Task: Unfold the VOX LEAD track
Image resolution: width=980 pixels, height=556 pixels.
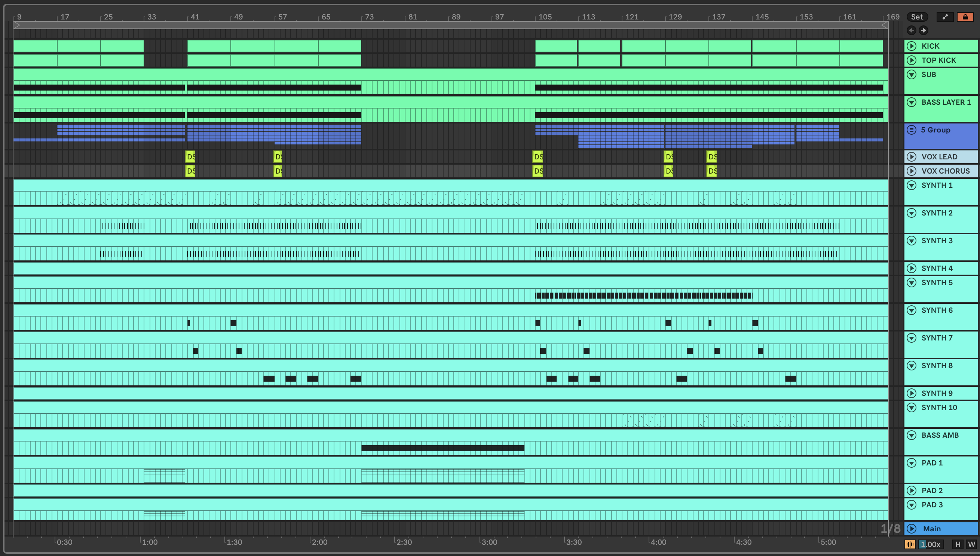Action: (x=911, y=156)
